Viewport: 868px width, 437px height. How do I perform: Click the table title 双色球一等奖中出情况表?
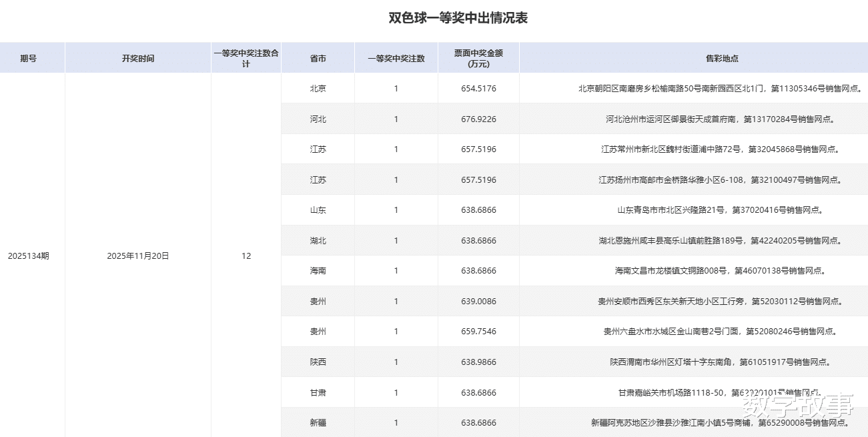458,18
